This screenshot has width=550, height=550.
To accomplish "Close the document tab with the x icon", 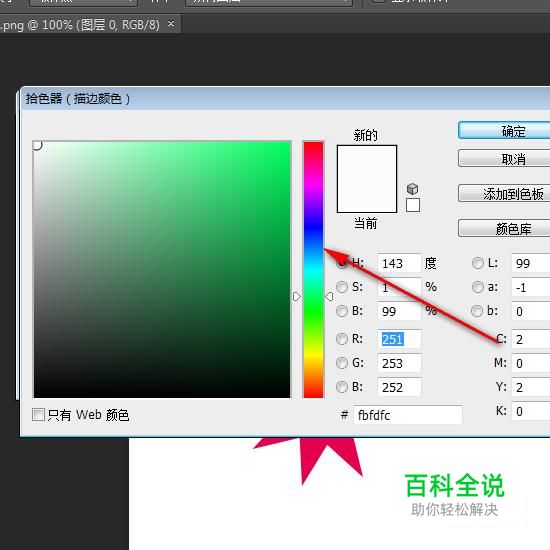I will point(171,24).
